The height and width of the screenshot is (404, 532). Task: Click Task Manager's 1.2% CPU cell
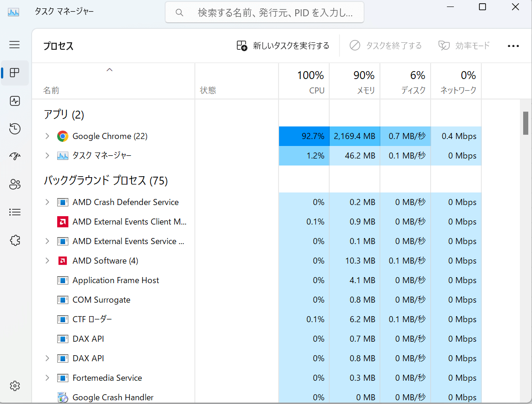coord(304,156)
